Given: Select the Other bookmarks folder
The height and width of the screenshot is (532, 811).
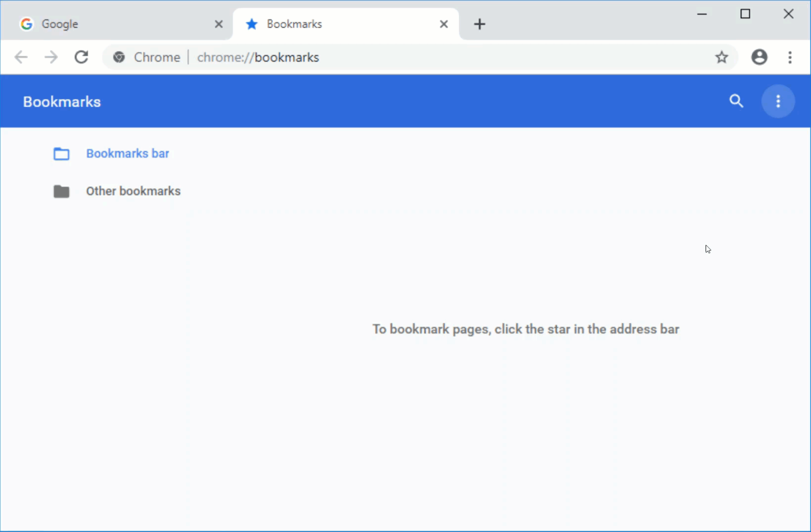Looking at the screenshot, I should click(x=133, y=191).
